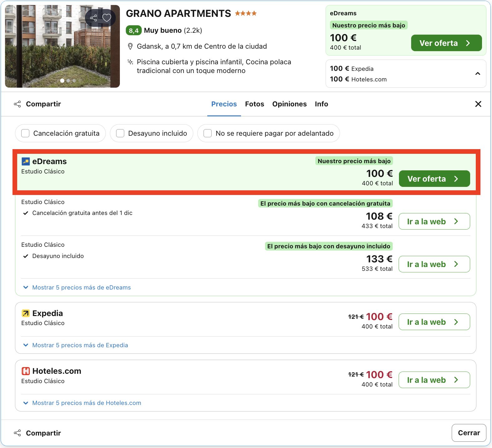Image resolution: width=492 pixels, height=448 pixels.
Task: Click the 100 € Hoteles.com summary price
Action: (358, 79)
